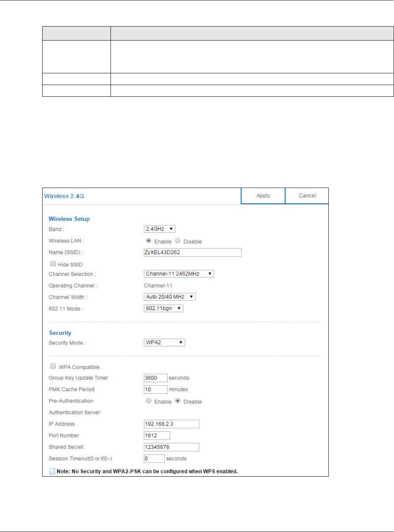Screen dimensions: 394x532
Task: Click the Operating Channel value Channel-11
Action: (158, 286)
